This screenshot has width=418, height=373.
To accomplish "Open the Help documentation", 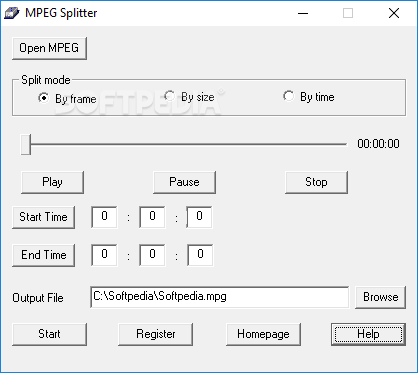I will click(368, 334).
